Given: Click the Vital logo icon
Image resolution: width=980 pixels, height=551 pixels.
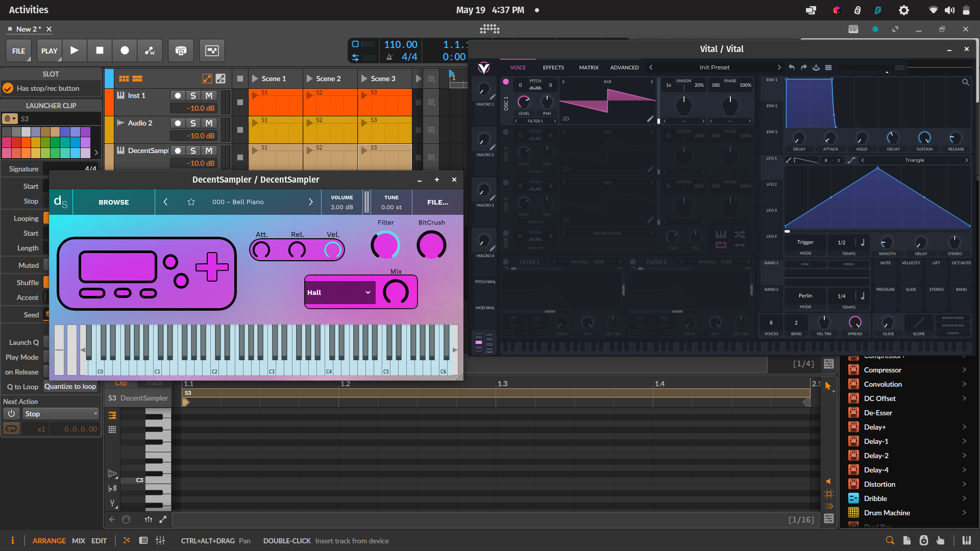Looking at the screenshot, I should tap(483, 67).
